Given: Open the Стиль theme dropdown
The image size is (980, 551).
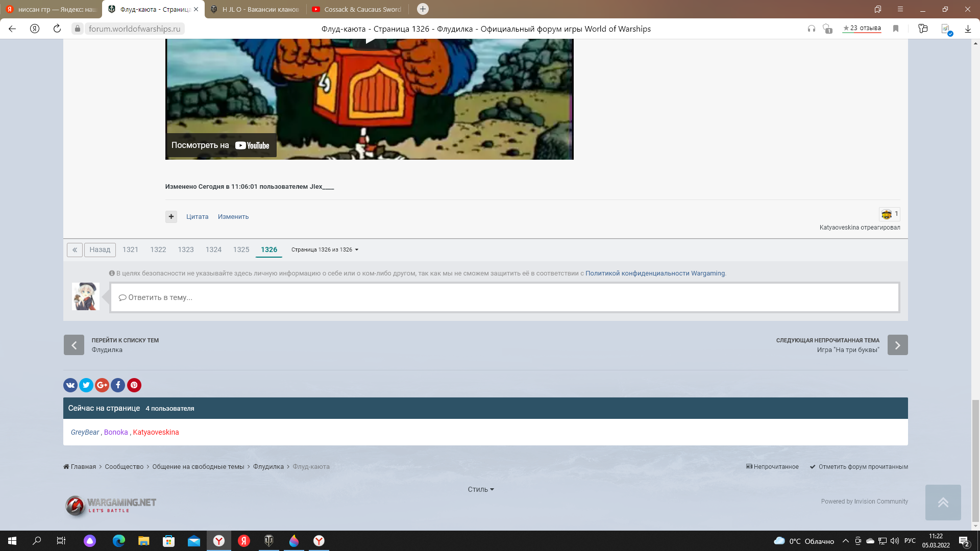Looking at the screenshot, I should click(481, 489).
